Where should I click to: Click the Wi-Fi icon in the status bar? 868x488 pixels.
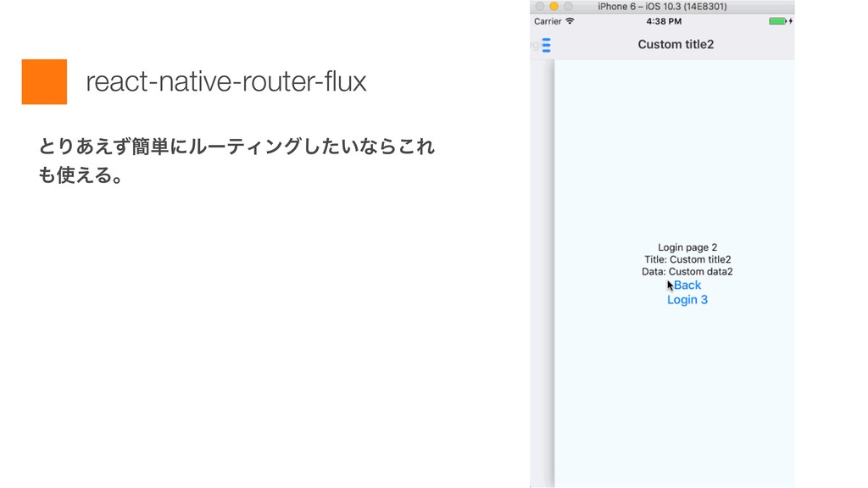pyautogui.click(x=570, y=21)
